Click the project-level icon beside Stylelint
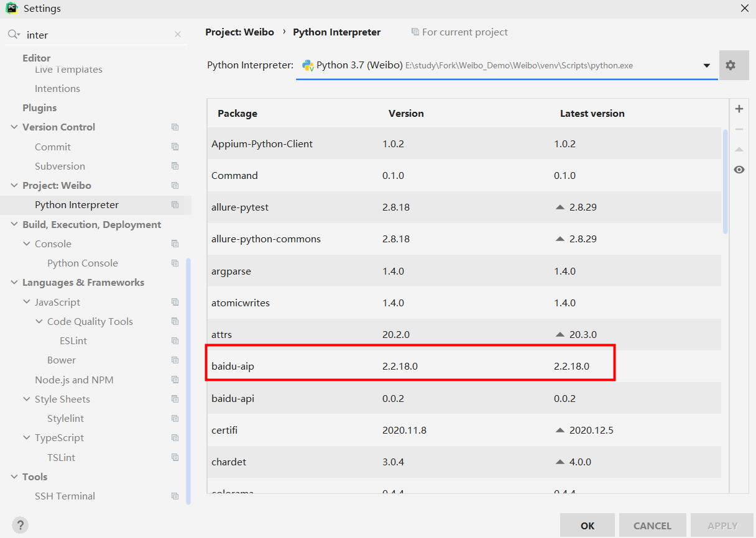The height and width of the screenshot is (538, 756). point(175,419)
